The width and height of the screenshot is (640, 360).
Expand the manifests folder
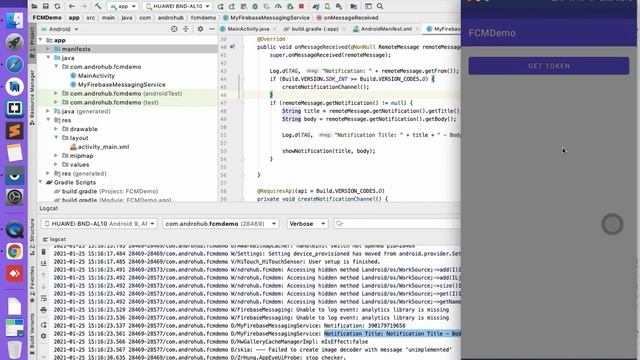tap(48, 49)
